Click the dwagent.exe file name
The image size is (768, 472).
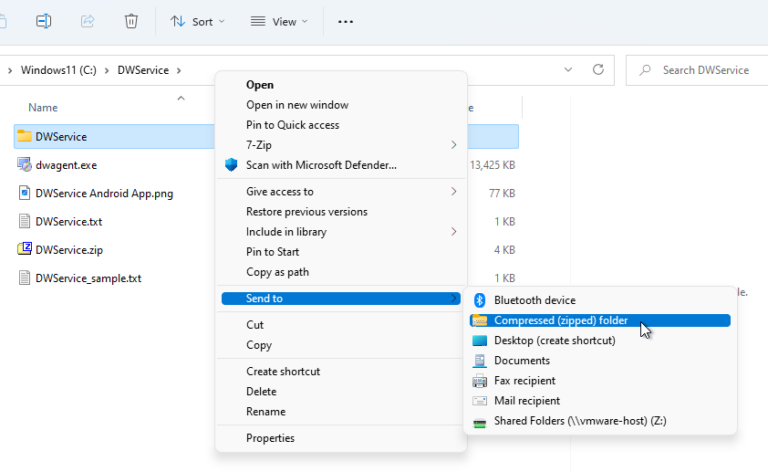(x=66, y=165)
